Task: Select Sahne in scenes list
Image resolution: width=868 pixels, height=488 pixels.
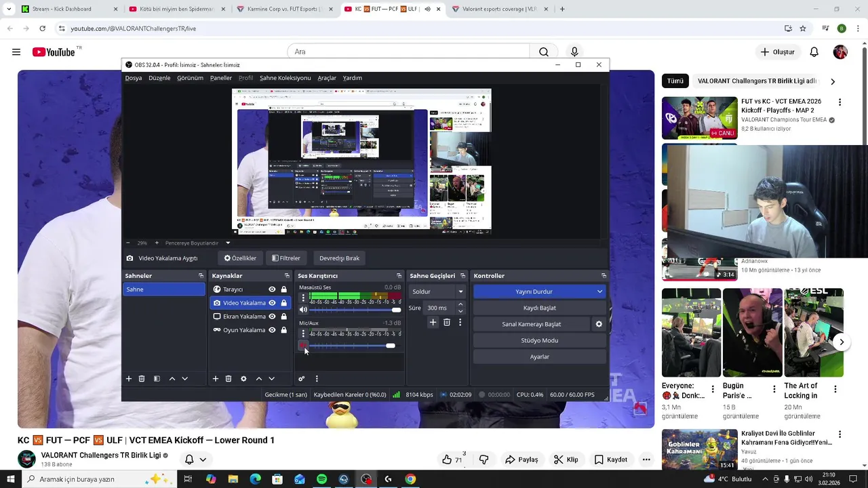Action: [163, 289]
